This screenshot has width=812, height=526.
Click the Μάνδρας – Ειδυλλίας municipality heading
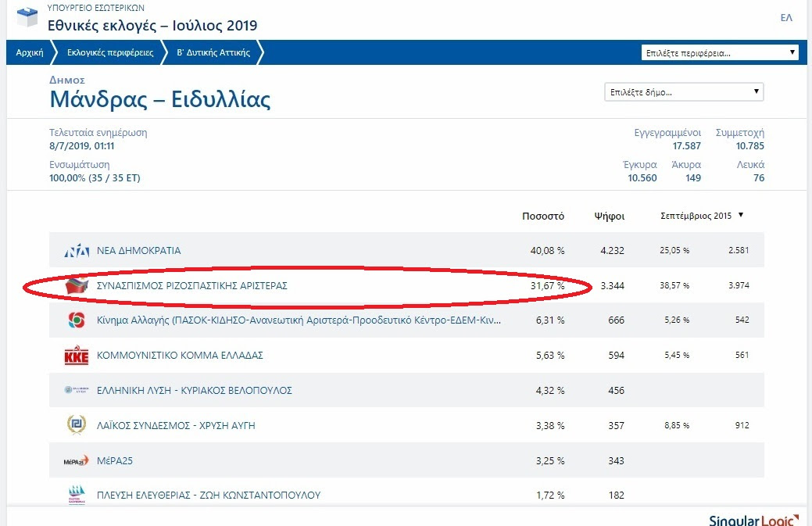pyautogui.click(x=160, y=99)
